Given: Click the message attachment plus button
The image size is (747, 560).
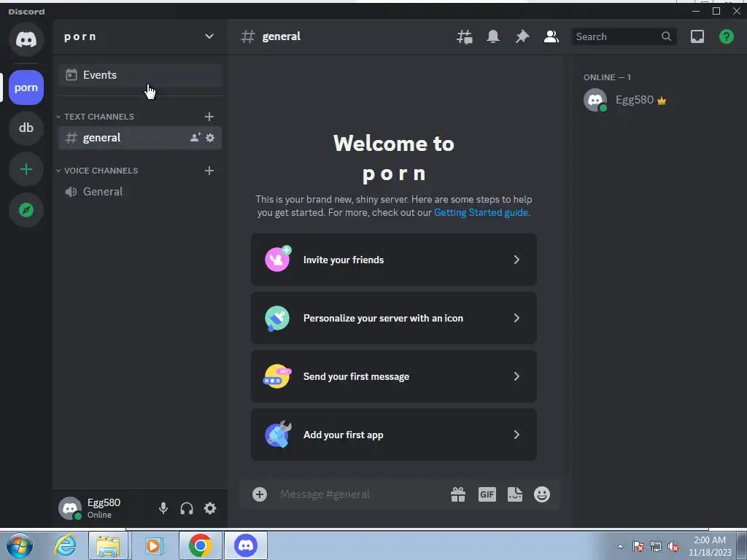Looking at the screenshot, I should point(260,494).
